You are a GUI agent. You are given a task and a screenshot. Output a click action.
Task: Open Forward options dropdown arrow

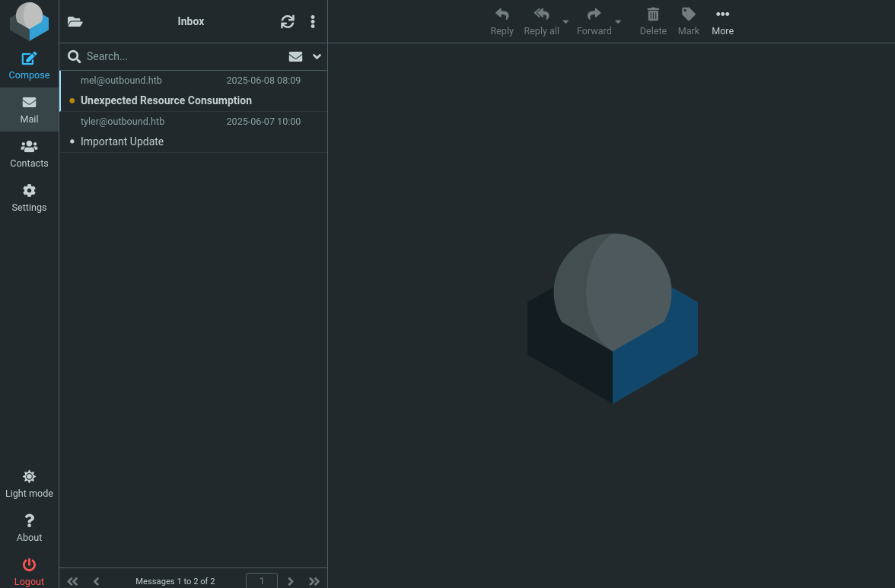coord(618,22)
